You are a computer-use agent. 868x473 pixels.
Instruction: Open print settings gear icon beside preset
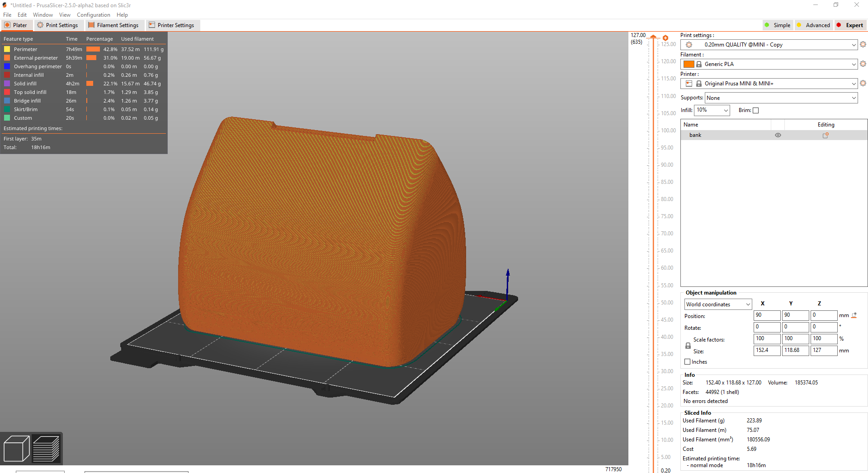pos(863,44)
